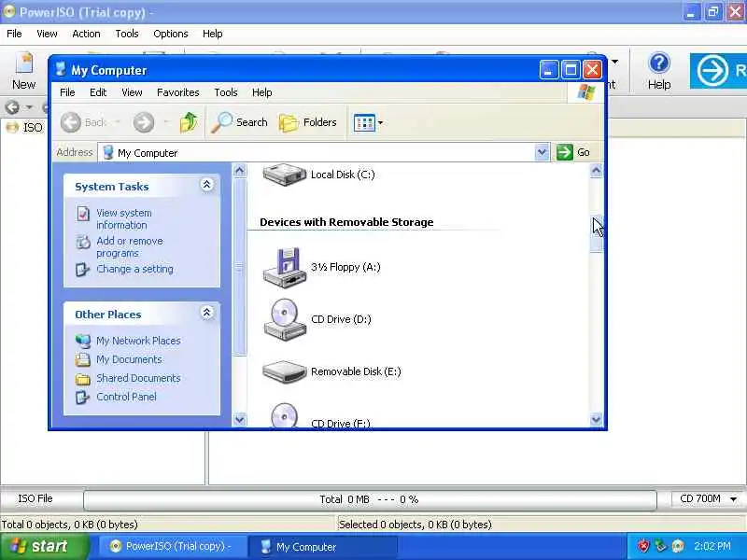Click Change a setting icon
Image resolution: width=747 pixels, height=560 pixels.
coord(82,270)
